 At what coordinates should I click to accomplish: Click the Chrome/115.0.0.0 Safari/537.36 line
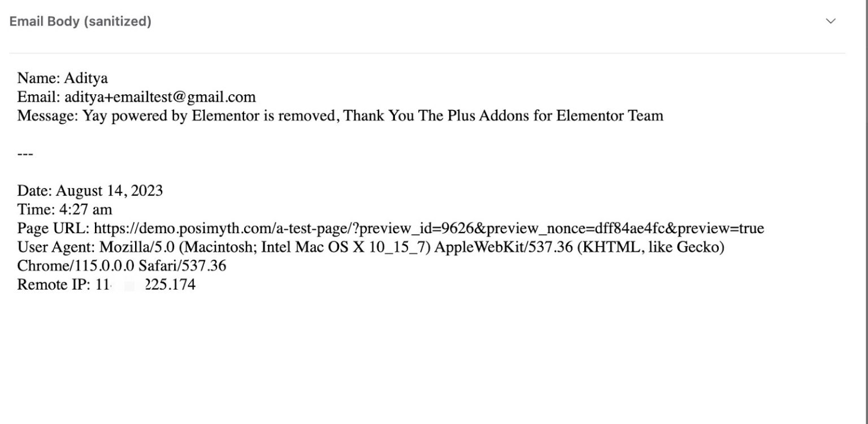click(x=121, y=266)
